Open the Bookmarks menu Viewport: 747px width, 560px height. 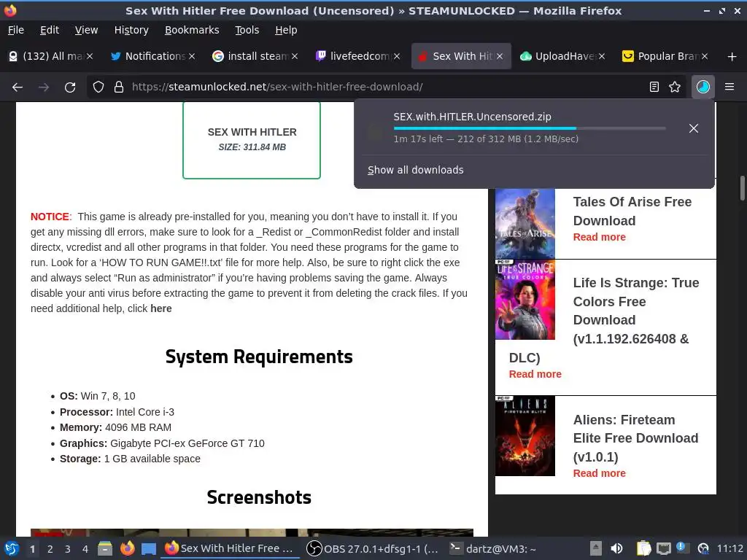pyautogui.click(x=192, y=30)
